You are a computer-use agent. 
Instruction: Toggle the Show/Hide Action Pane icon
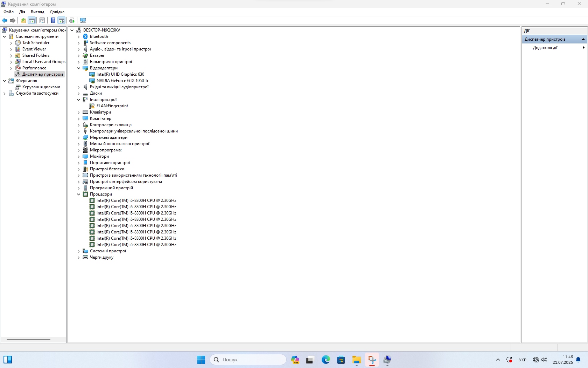pos(62,20)
